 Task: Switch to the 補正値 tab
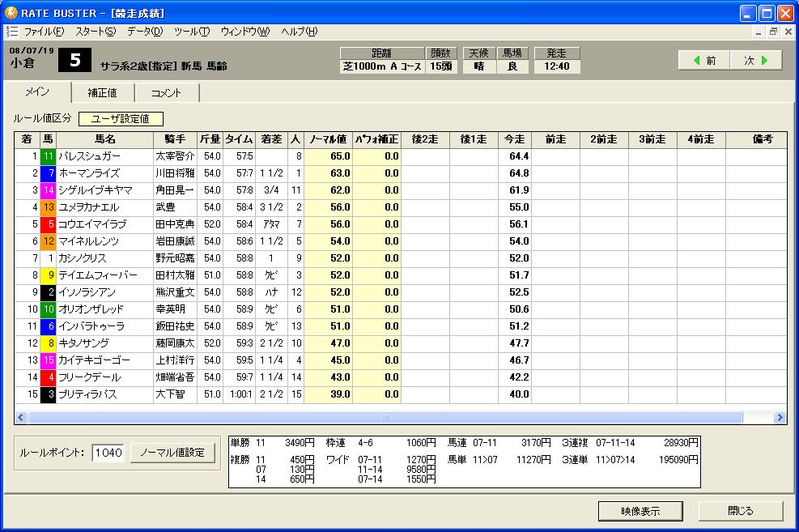102,92
